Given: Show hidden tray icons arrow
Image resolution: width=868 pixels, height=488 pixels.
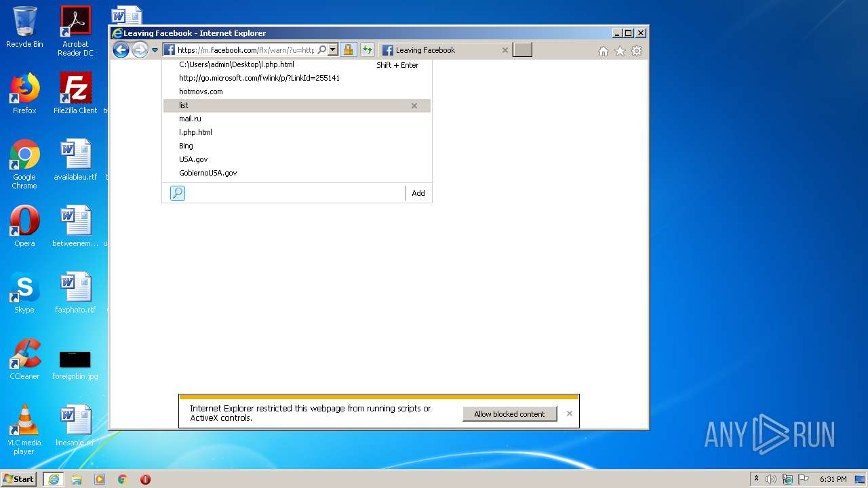Looking at the screenshot, I should click(757, 479).
